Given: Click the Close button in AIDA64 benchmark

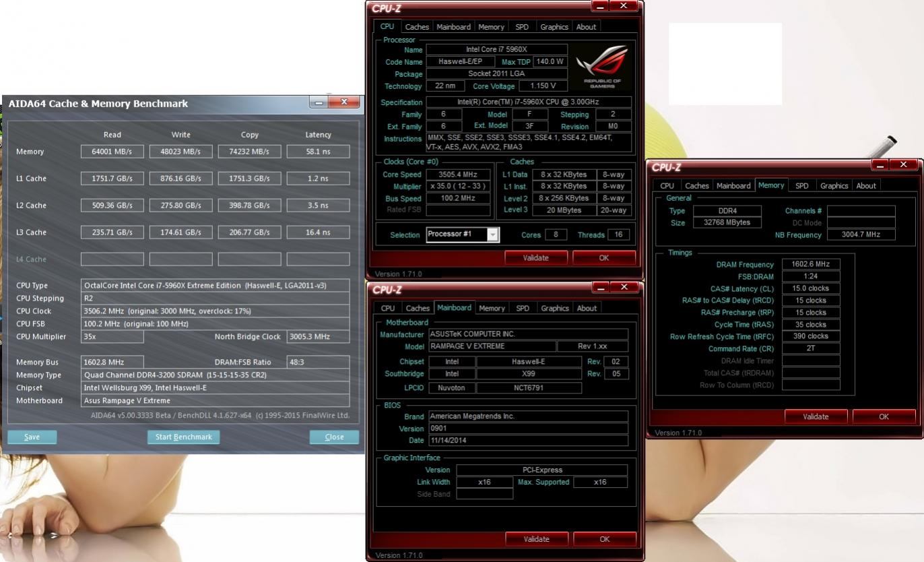Looking at the screenshot, I should 334,437.
